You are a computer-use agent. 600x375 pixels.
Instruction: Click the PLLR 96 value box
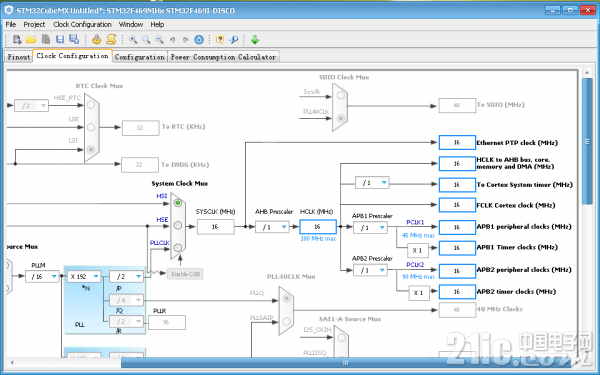(167, 322)
